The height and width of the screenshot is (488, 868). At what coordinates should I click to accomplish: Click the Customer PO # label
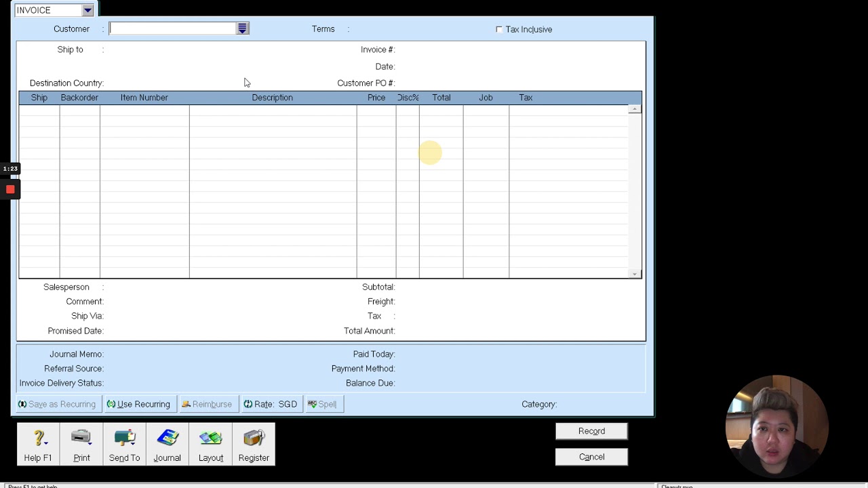[366, 83]
